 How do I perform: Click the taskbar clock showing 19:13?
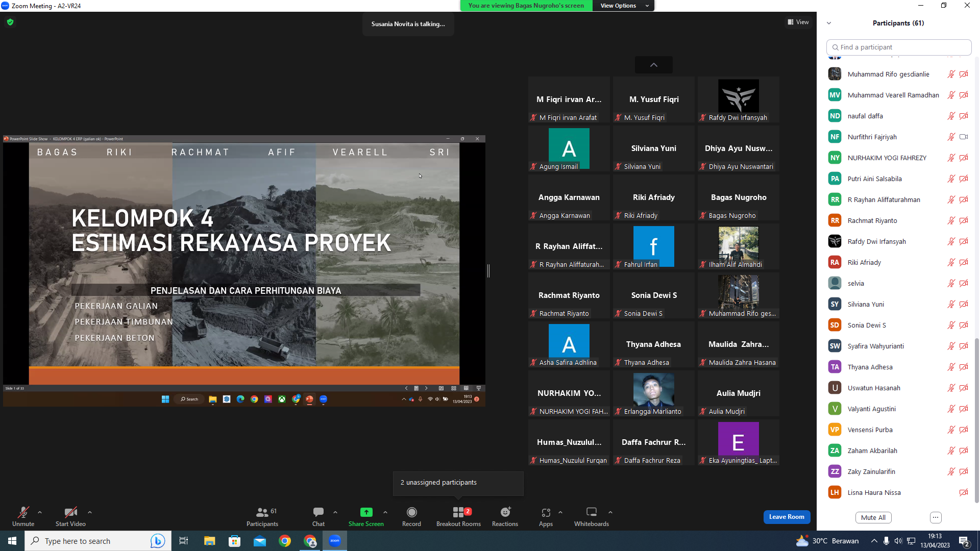935,541
